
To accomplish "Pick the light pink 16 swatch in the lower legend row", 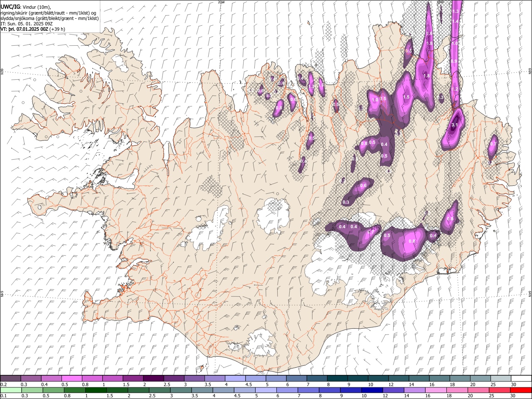I will click(436, 390).
